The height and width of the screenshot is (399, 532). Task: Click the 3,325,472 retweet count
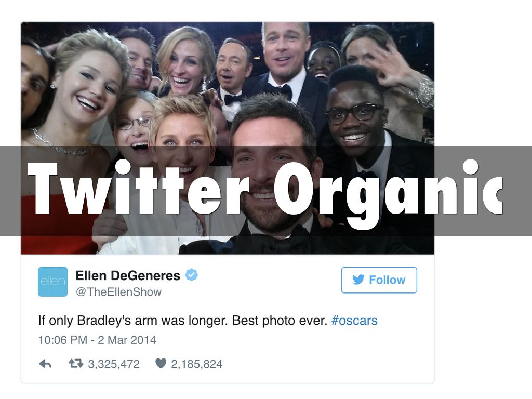pyautogui.click(x=114, y=364)
